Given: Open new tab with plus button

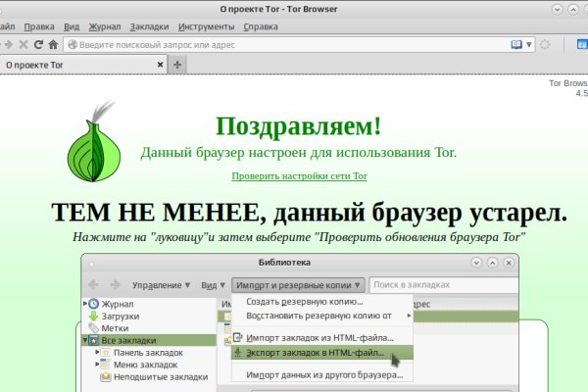Looking at the screenshot, I should [x=177, y=65].
